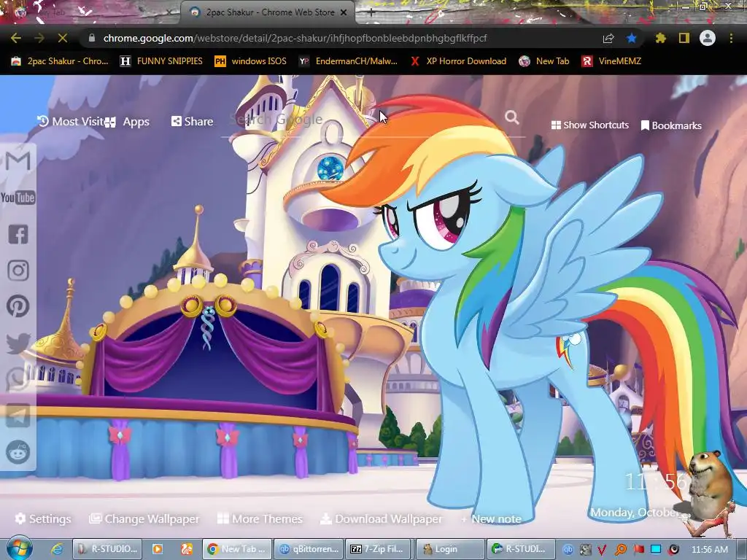Open the XP Horror Download bookmark
The image size is (747, 560).
(x=458, y=61)
